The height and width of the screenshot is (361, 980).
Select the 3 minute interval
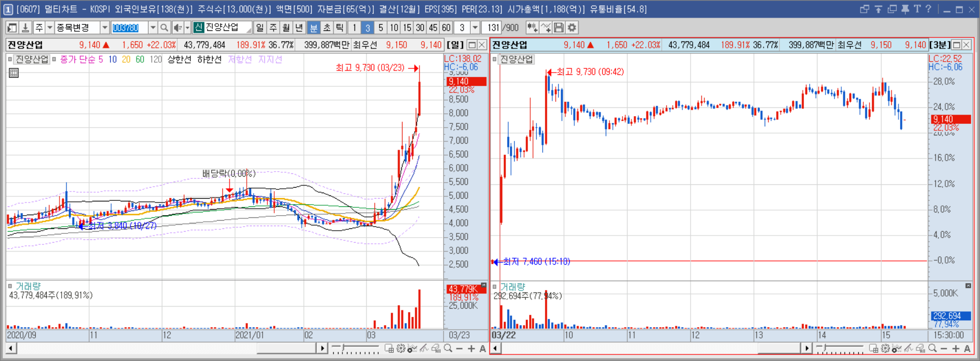367,28
